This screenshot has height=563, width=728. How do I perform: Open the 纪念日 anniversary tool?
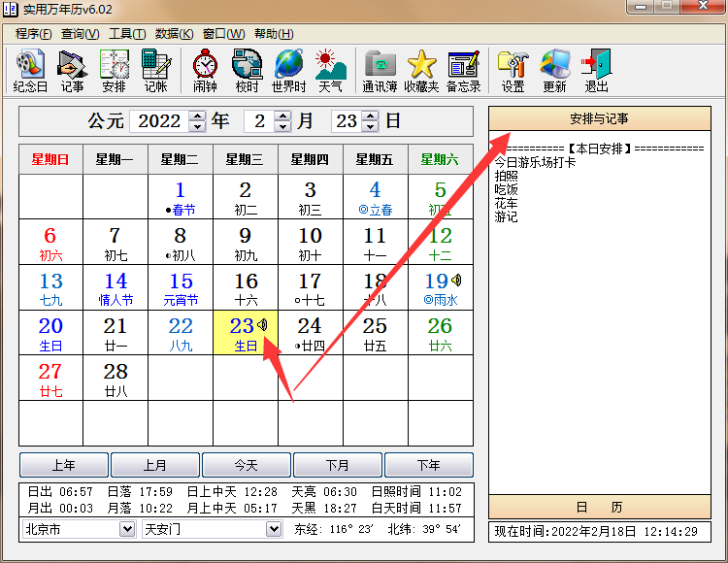[30, 71]
